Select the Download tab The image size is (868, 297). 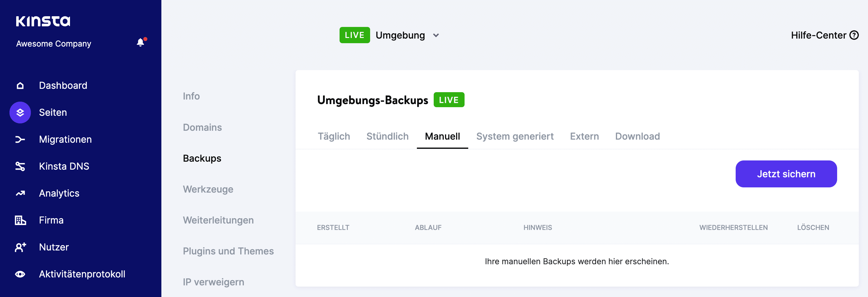coord(637,136)
